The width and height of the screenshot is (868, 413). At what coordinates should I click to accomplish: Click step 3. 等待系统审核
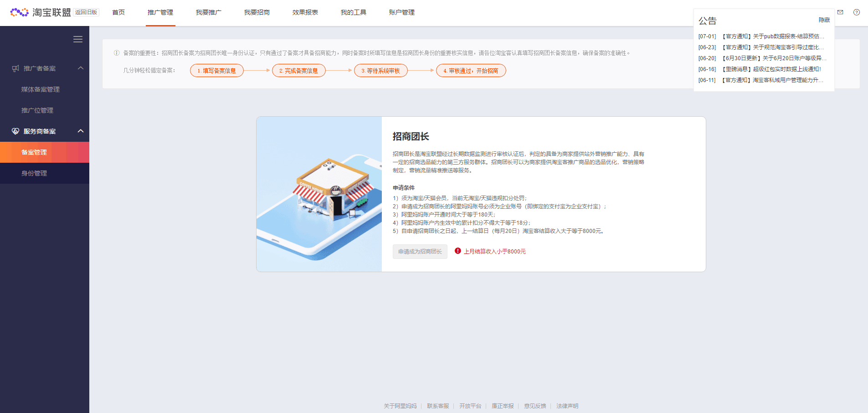[x=381, y=71]
